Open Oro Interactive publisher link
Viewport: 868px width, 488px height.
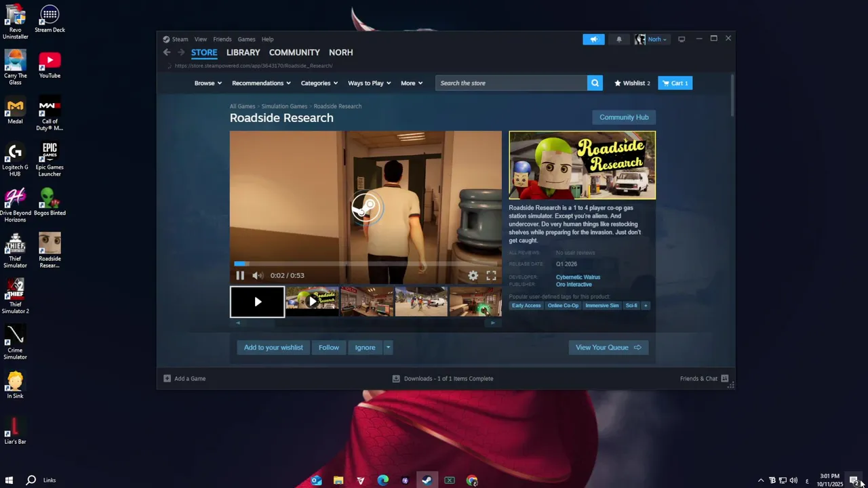pyautogui.click(x=574, y=285)
